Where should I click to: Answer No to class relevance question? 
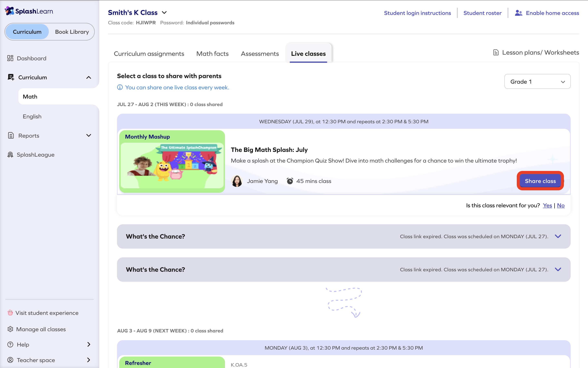[561, 205]
